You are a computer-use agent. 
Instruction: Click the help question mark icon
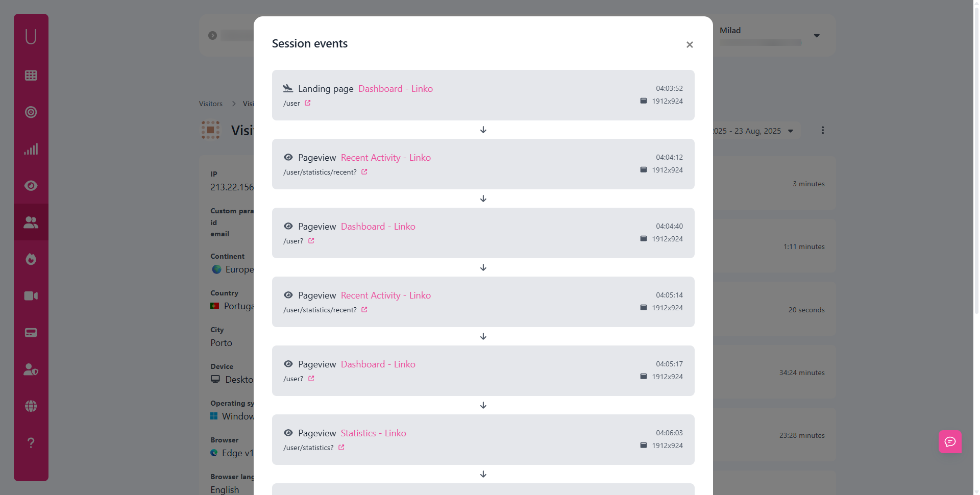click(31, 442)
